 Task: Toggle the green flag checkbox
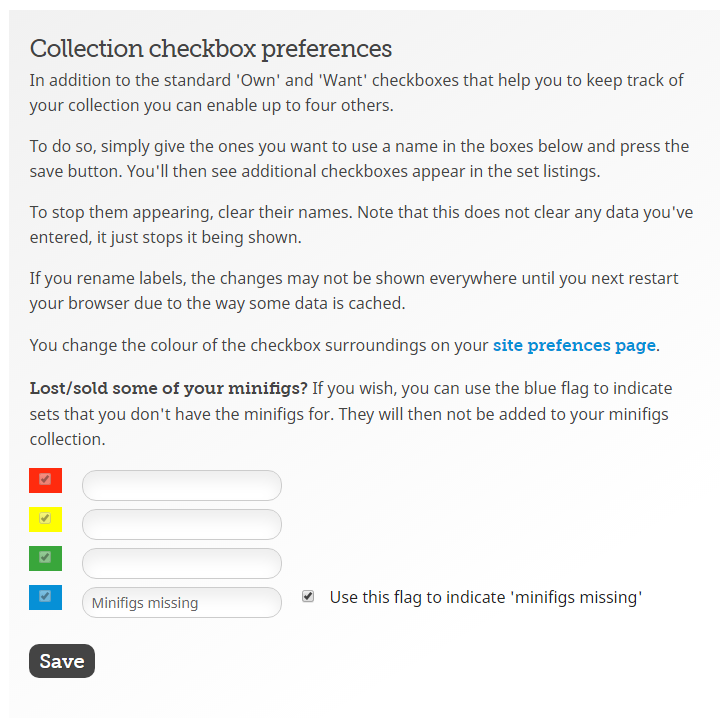click(45, 557)
